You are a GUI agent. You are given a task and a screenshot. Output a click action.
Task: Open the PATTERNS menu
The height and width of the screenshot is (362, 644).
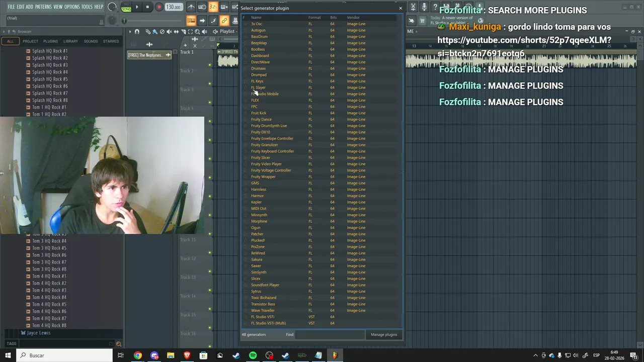click(43, 7)
